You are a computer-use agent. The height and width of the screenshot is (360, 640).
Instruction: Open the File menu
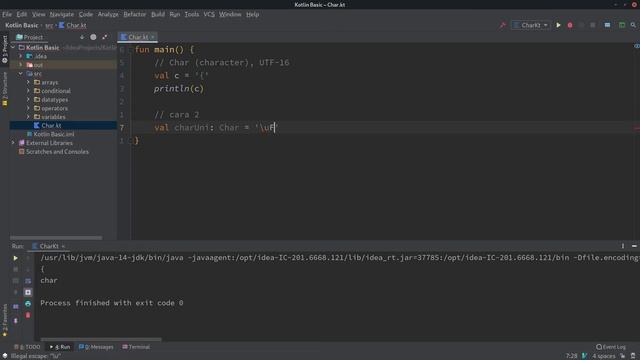[x=7, y=14]
